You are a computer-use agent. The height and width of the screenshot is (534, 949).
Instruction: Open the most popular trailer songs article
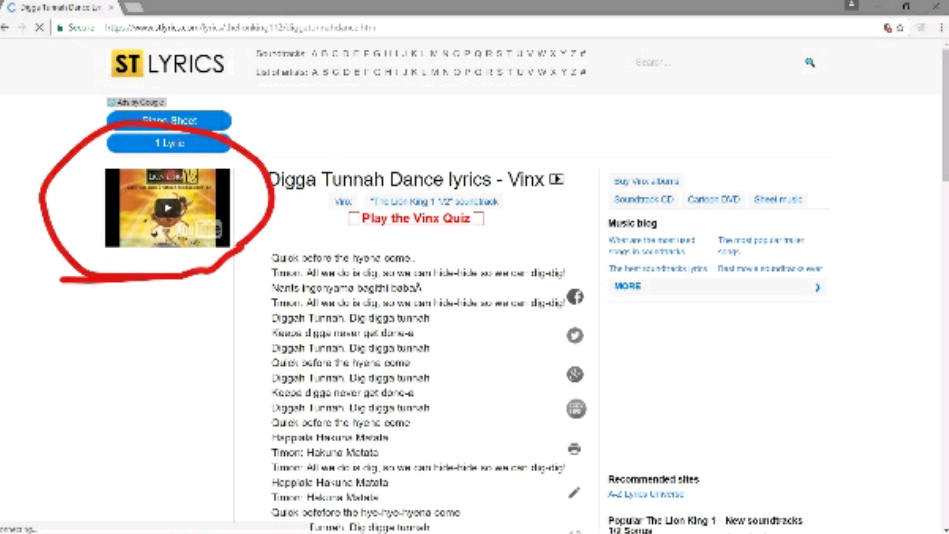tap(761, 245)
